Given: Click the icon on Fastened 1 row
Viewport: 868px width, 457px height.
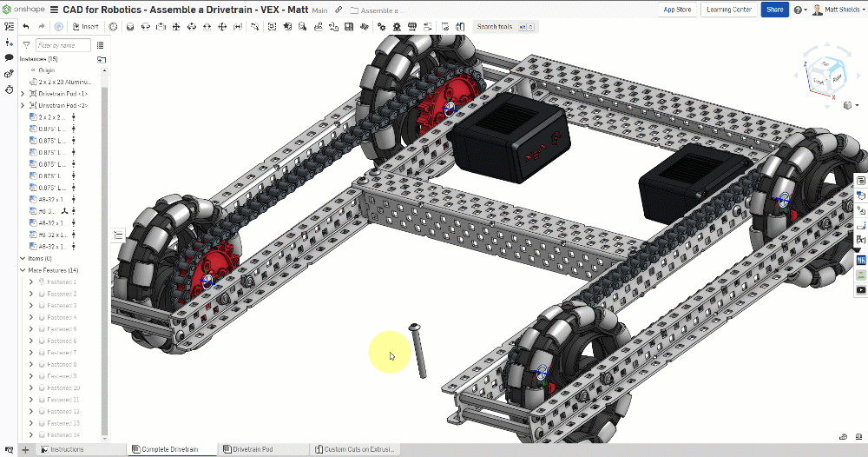Looking at the screenshot, I should [42, 282].
